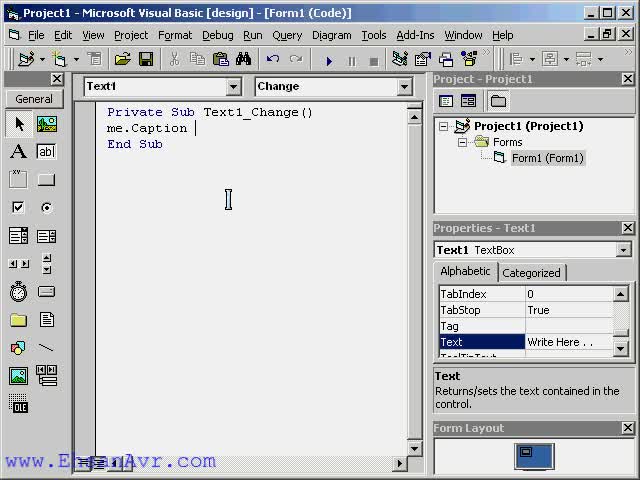Click the Cut scissors icon
Image resolution: width=640 pixels, height=480 pixels.
174,60
